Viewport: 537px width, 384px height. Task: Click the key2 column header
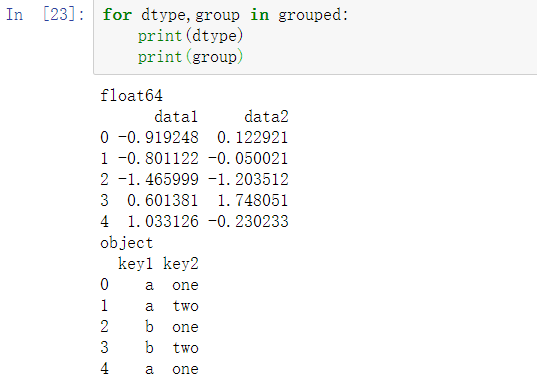(x=180, y=264)
